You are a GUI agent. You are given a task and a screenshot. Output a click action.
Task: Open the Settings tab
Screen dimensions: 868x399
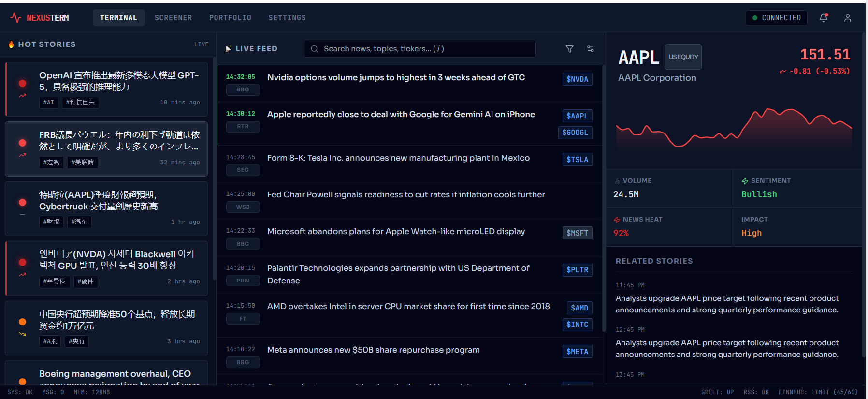[x=287, y=18]
